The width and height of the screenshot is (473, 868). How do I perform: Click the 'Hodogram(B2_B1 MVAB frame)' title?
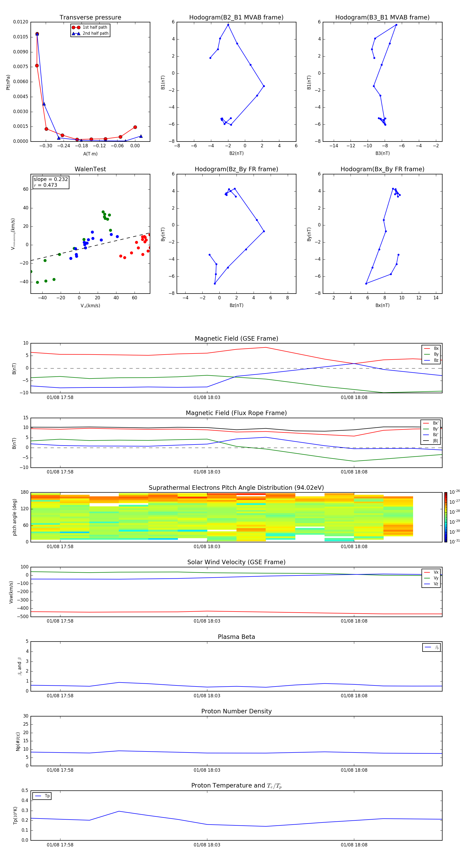tap(236, 18)
